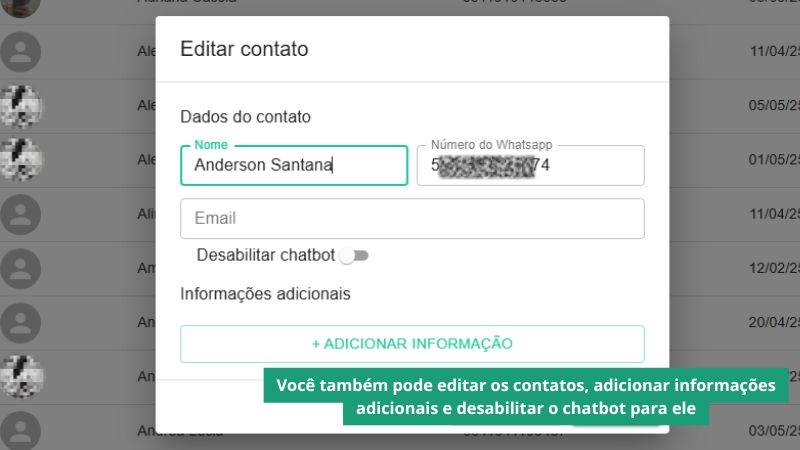Click the empty Email input field
Viewport: 800px width, 450px height.
[x=412, y=218]
